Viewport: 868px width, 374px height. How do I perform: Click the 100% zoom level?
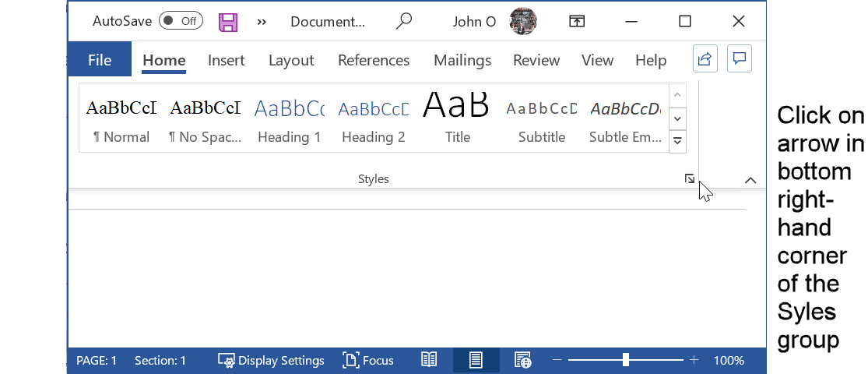pyautogui.click(x=729, y=360)
